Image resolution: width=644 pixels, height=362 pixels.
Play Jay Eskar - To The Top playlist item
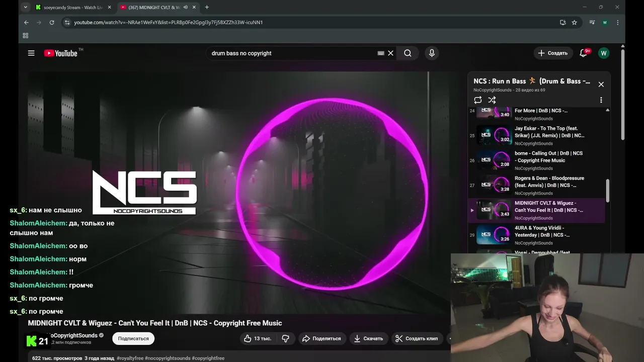[537, 135]
